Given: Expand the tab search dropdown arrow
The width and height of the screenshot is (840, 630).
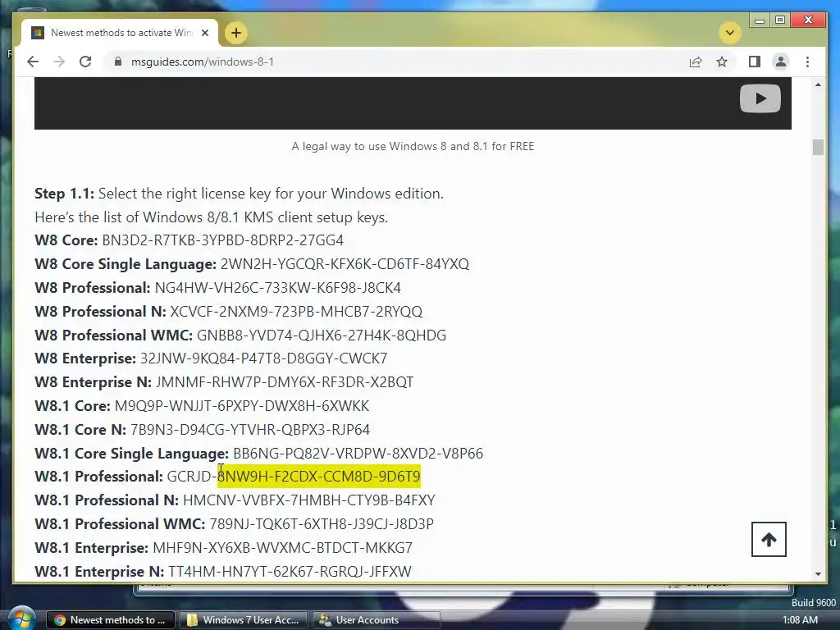Looking at the screenshot, I should [x=729, y=33].
